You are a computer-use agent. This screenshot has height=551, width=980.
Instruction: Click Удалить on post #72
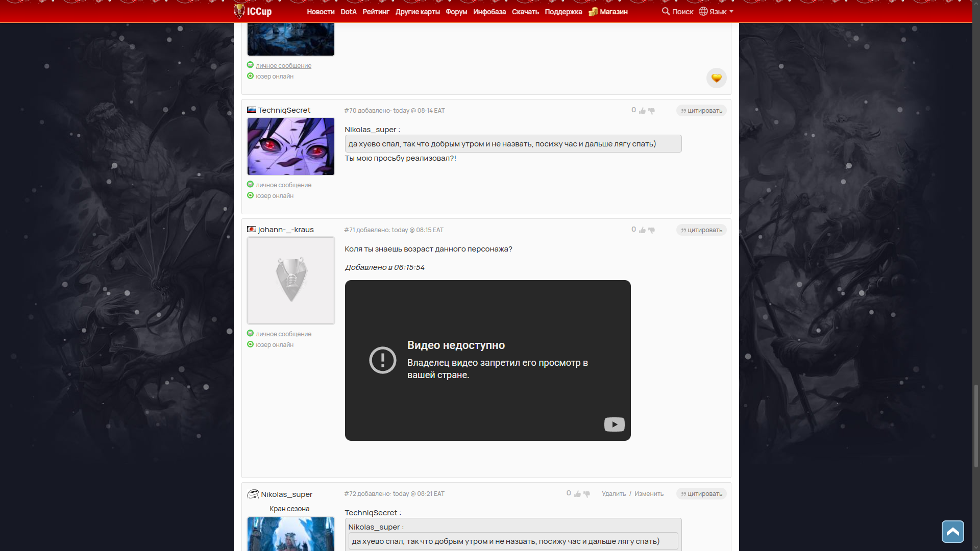point(614,494)
